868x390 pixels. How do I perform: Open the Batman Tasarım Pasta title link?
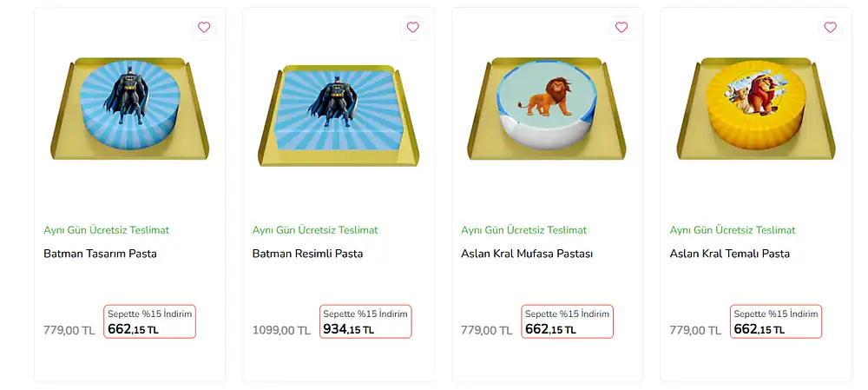coord(100,254)
